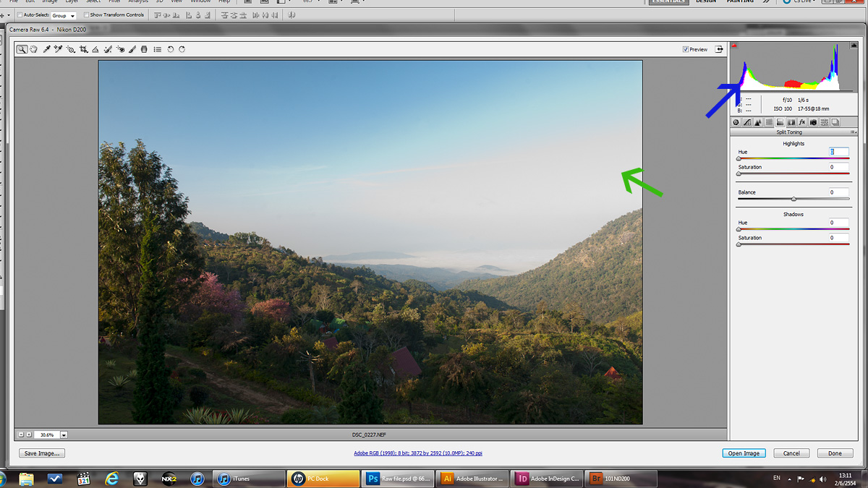Click the landscape photo preview
The height and width of the screenshot is (488, 868).
coord(370,242)
